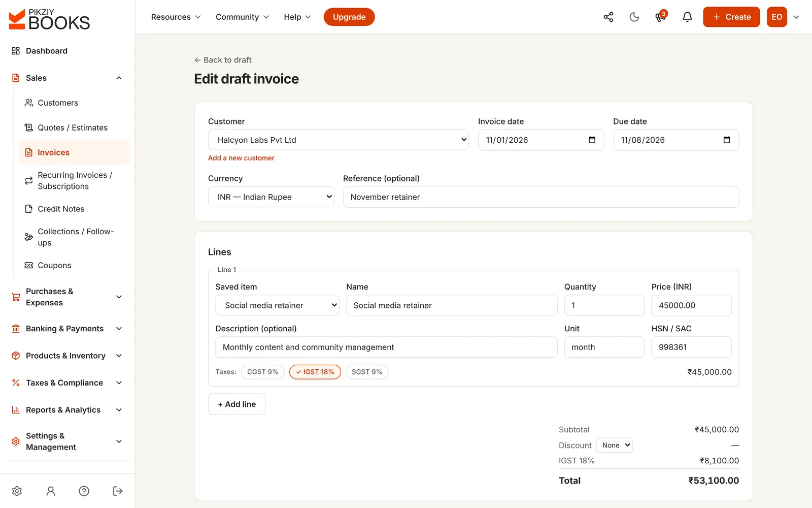The image size is (812, 508).
Task: Click Add a new customer link
Action: 241,158
